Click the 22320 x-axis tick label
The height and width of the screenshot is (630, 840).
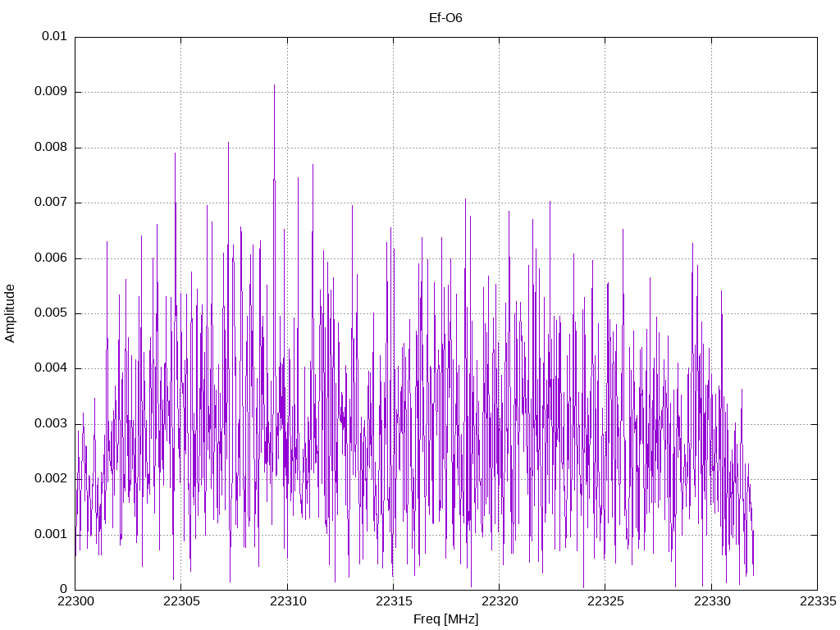[x=500, y=601]
